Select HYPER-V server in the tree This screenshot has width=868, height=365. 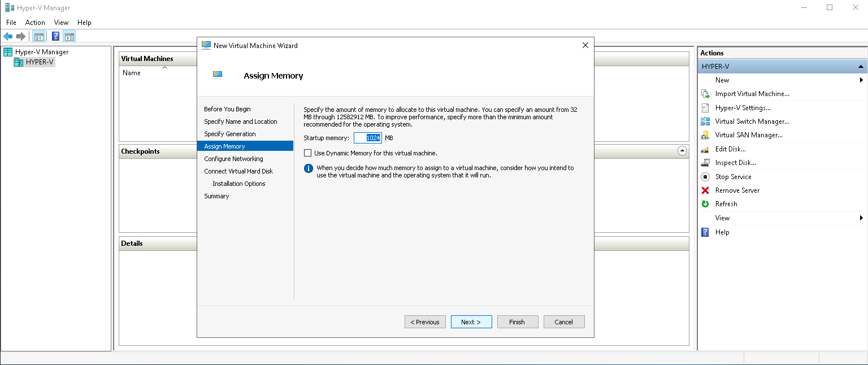pos(40,62)
